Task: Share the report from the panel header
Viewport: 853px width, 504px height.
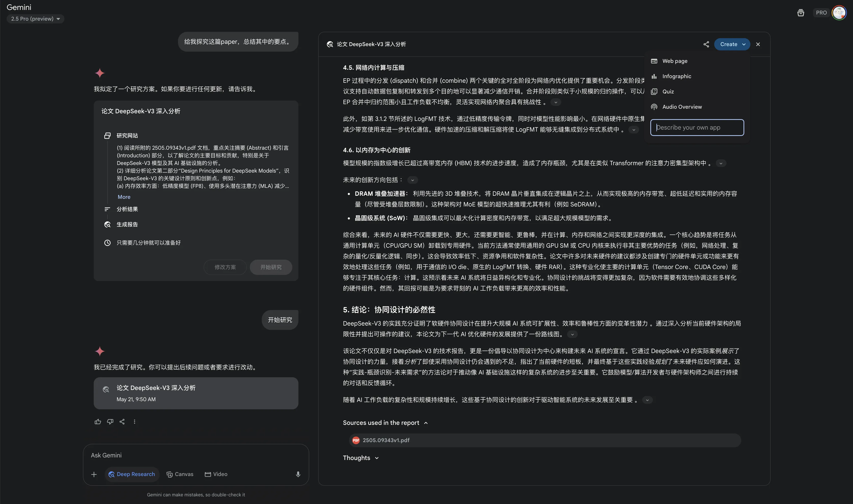Action: tap(706, 44)
